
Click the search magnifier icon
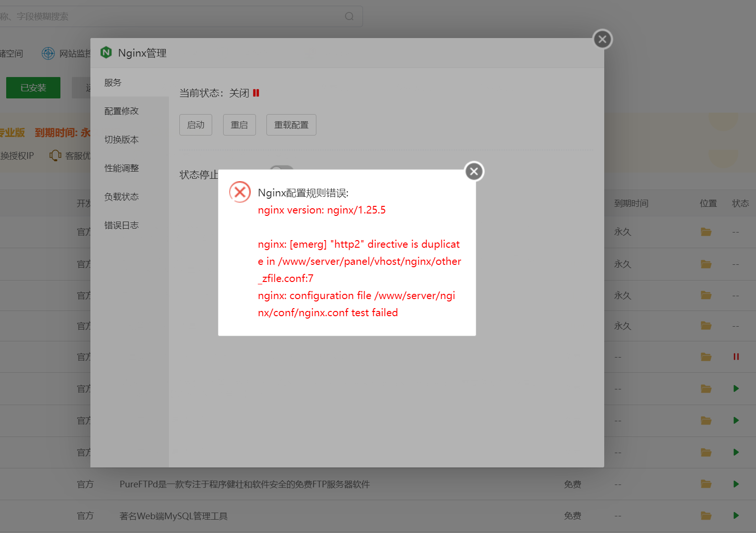[x=349, y=16]
